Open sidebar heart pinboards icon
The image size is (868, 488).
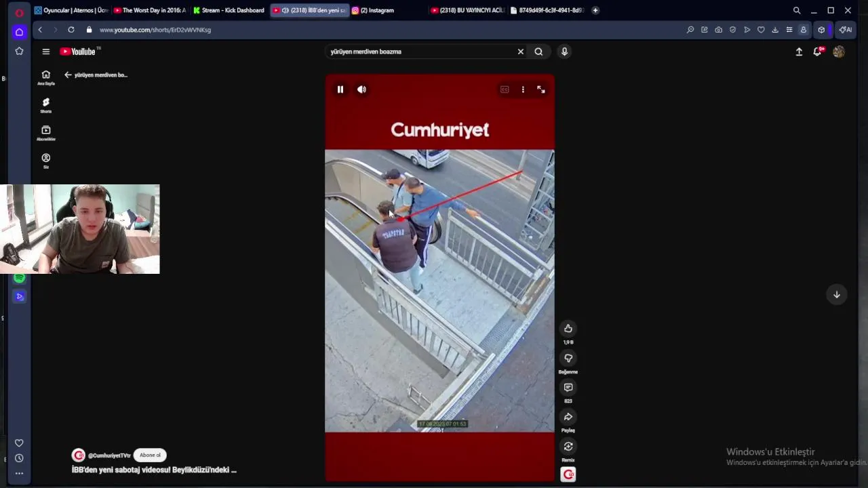[x=19, y=443]
